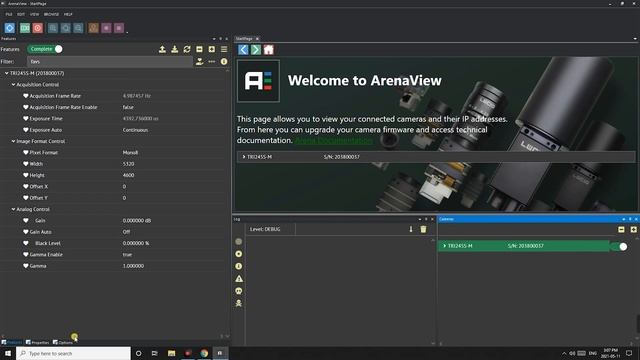This screenshot has width=640, height=360.
Task: Click the ellipsis icon beside filter
Action: pyautogui.click(x=211, y=62)
